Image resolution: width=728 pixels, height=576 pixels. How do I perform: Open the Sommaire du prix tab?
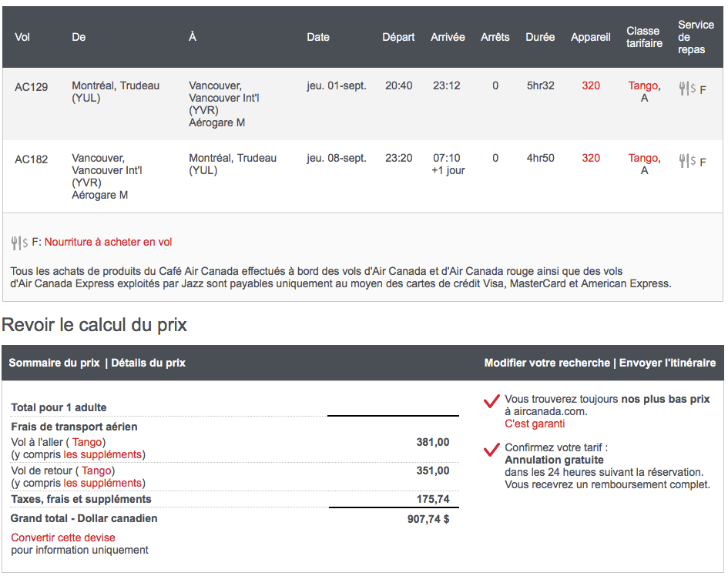(x=54, y=363)
